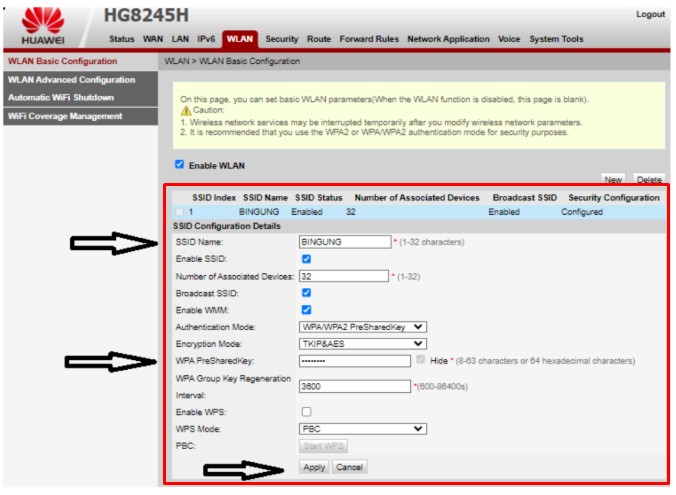The image size is (676, 495).
Task: Toggle the Hide password checkbox
Action: 421,360
